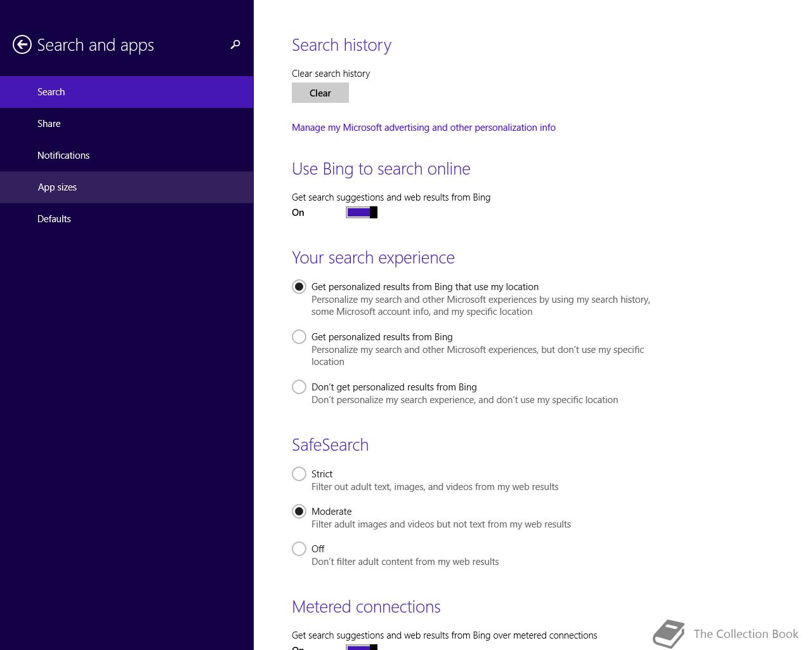Turn SafeSearch Off
The width and height of the screenshot is (812, 650).
click(299, 549)
